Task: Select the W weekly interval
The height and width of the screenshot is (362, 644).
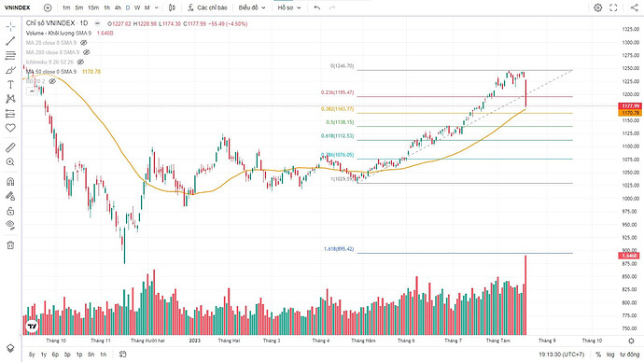Action: 137,7
